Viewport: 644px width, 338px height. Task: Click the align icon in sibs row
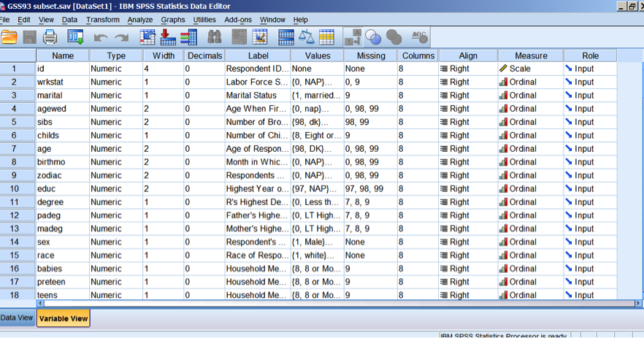click(444, 122)
